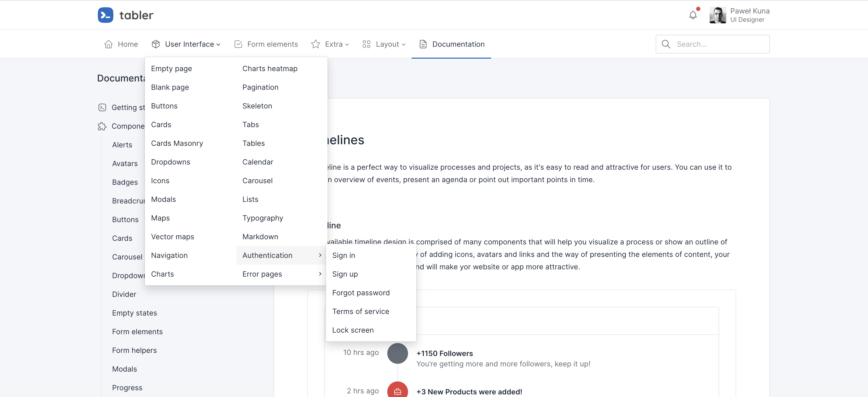Click the Home house icon
The width and height of the screenshot is (868, 397).
pyautogui.click(x=108, y=44)
